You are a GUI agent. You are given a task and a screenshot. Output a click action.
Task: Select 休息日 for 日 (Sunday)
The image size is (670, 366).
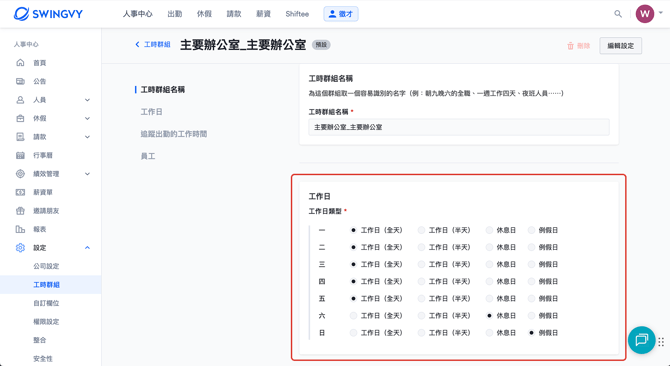point(489,333)
